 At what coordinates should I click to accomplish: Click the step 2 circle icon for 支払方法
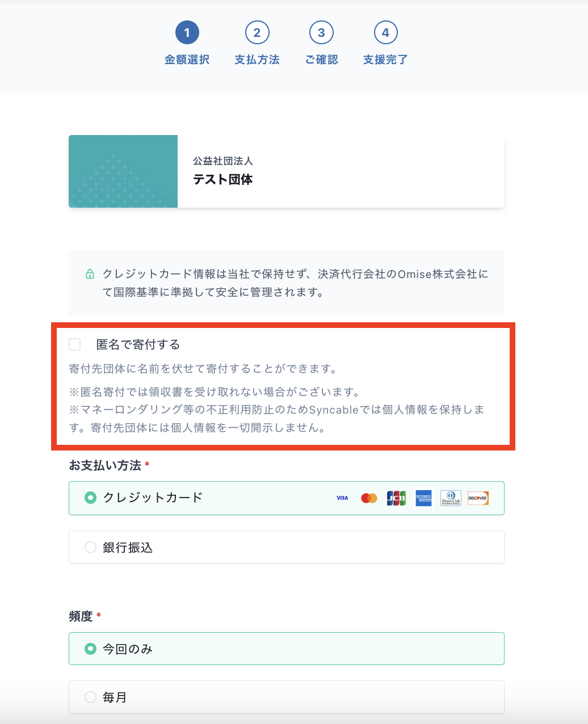257,32
